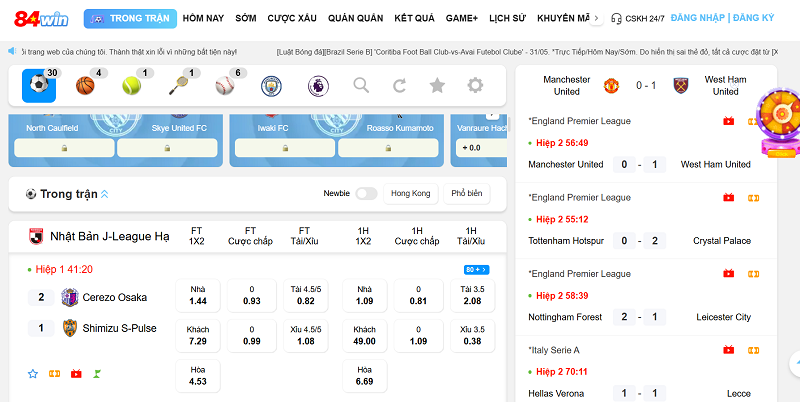Open North Caulfield vs Skye United card
800x402 pixels.
(116, 140)
